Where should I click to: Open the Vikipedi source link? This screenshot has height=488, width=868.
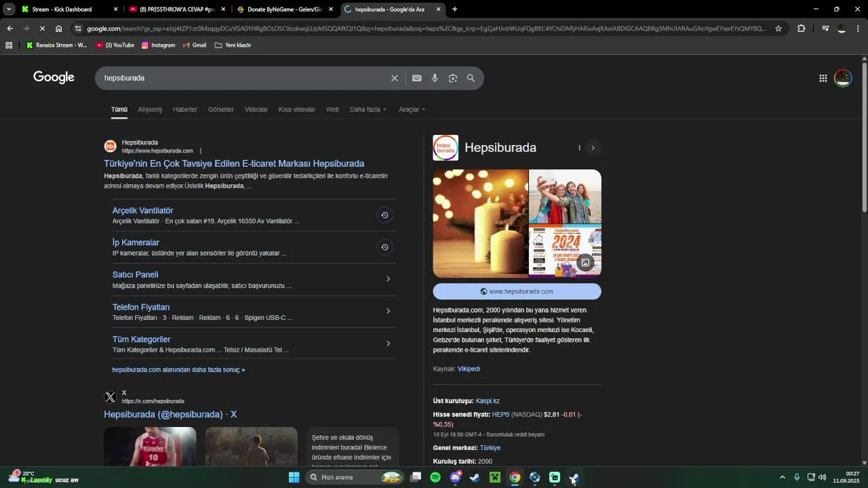point(469,369)
